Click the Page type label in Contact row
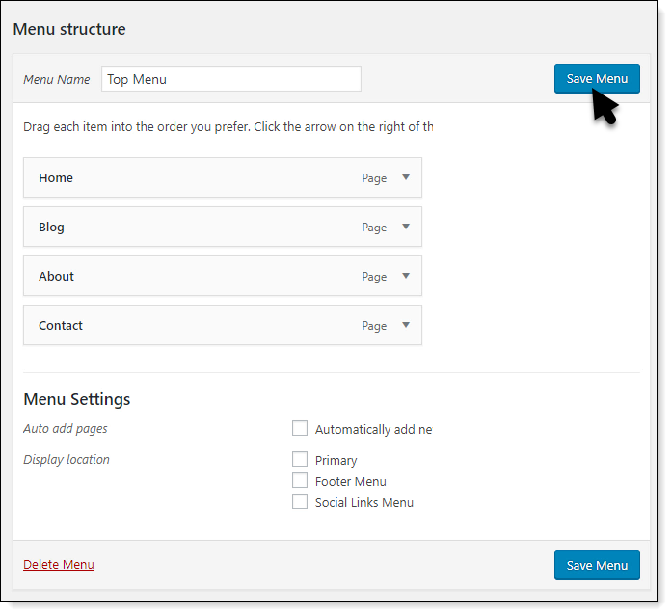This screenshot has width=672, height=616. point(374,326)
